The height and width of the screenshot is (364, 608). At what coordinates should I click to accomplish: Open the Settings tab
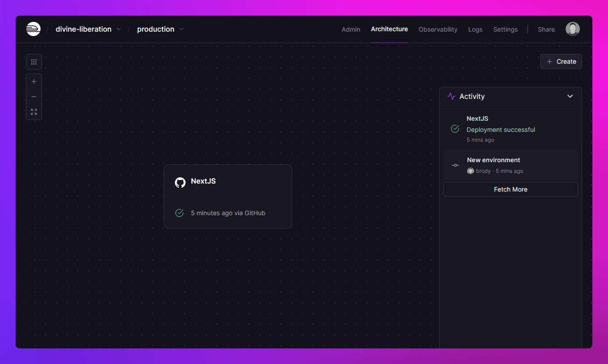[505, 29]
